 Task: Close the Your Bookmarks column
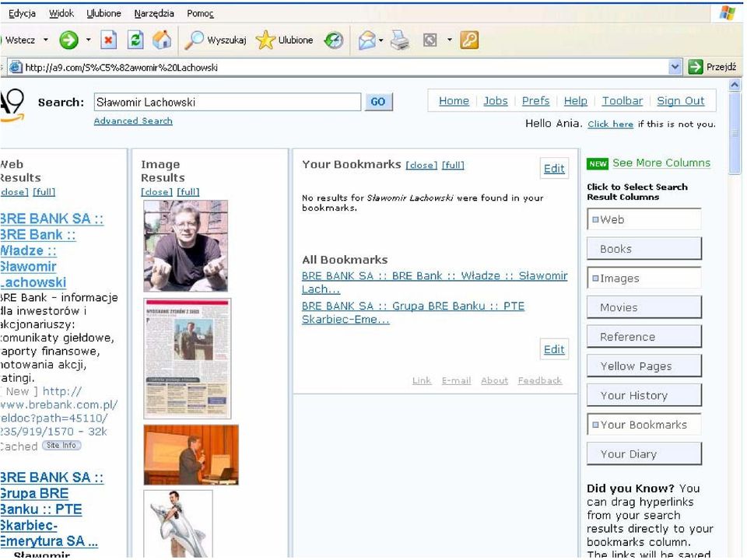(x=422, y=165)
